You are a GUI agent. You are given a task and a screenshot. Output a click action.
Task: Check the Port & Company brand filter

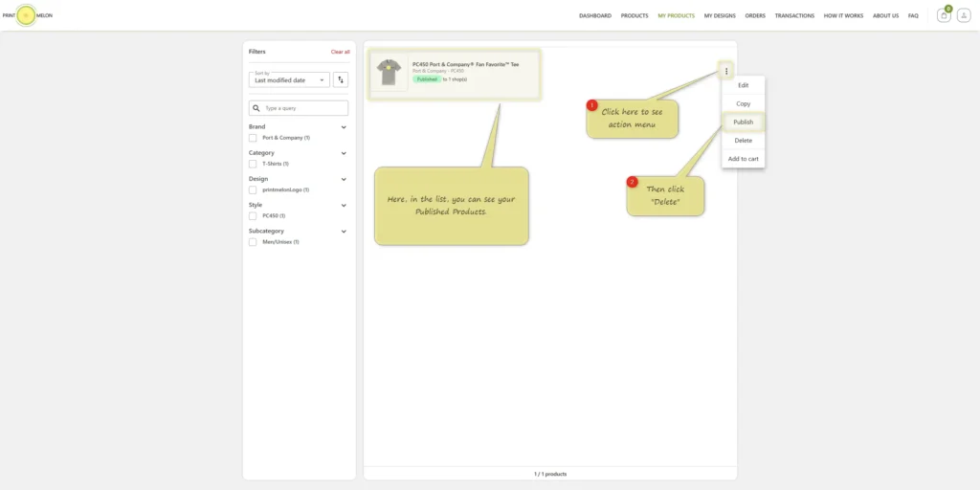pos(253,138)
